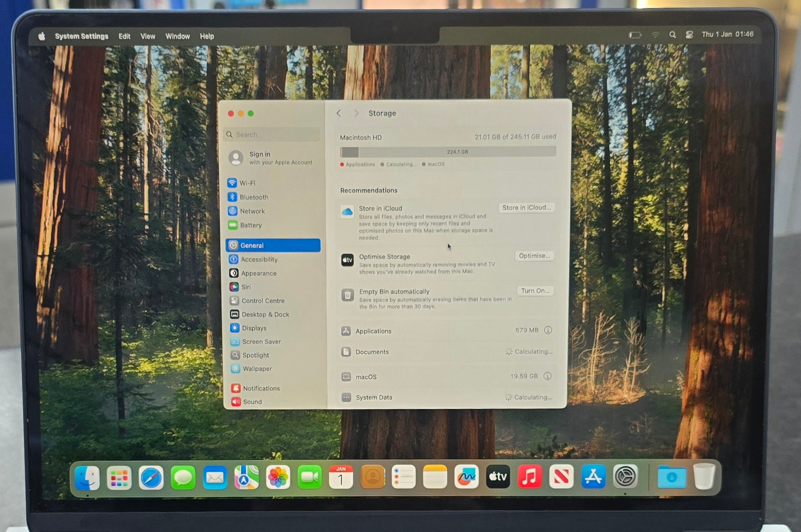Open Downloads folder in the Dock
The image size is (801, 532).
(672, 477)
